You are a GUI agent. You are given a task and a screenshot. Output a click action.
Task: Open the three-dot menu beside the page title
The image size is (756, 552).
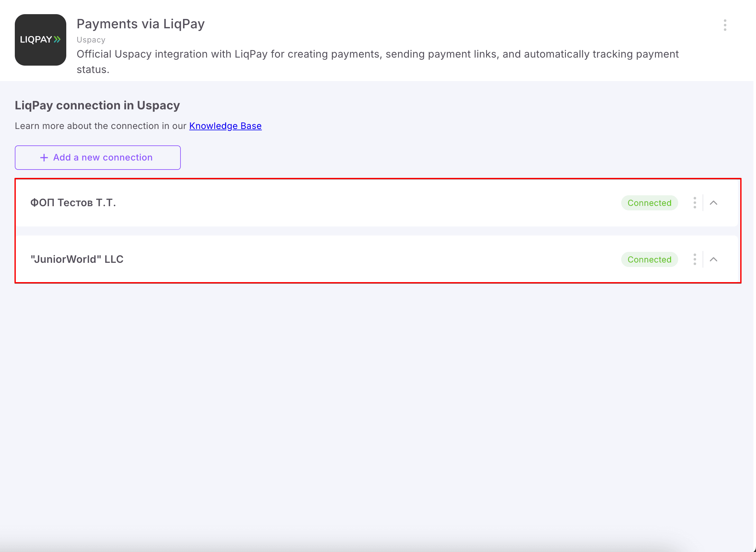(x=724, y=25)
